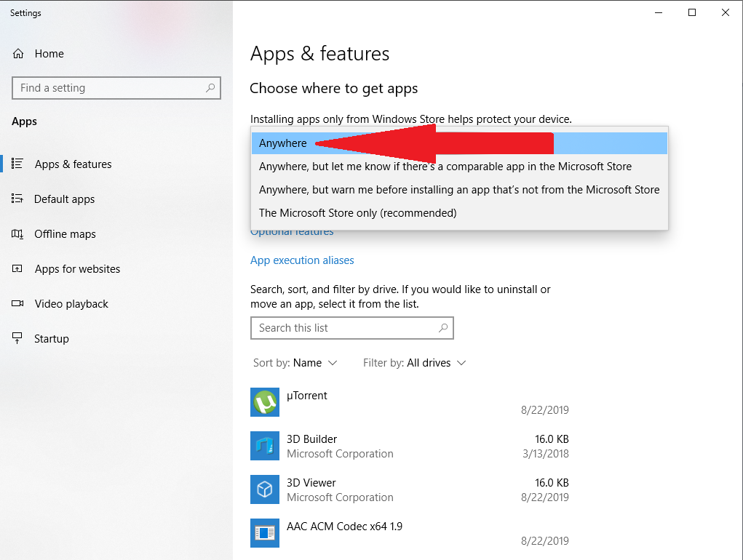Open Default apps section
Viewport: 743px width, 560px height.
[x=116, y=199]
